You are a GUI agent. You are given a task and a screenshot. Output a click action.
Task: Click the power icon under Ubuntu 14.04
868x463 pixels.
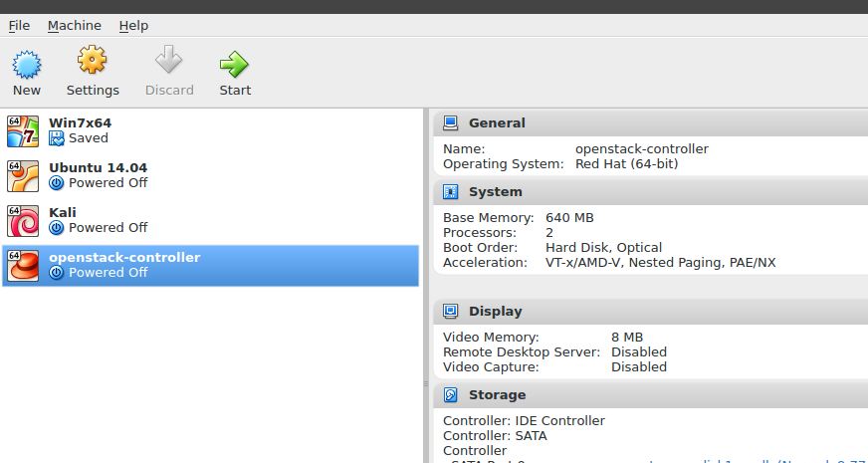[57, 183]
